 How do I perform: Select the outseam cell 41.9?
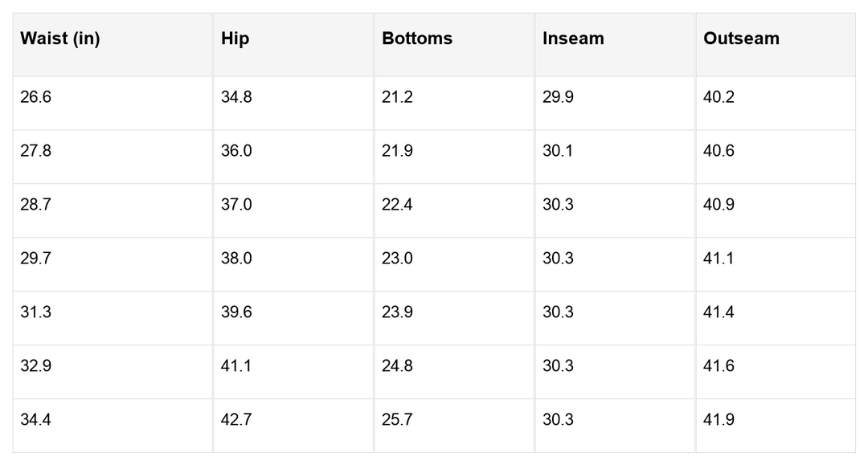[719, 420]
